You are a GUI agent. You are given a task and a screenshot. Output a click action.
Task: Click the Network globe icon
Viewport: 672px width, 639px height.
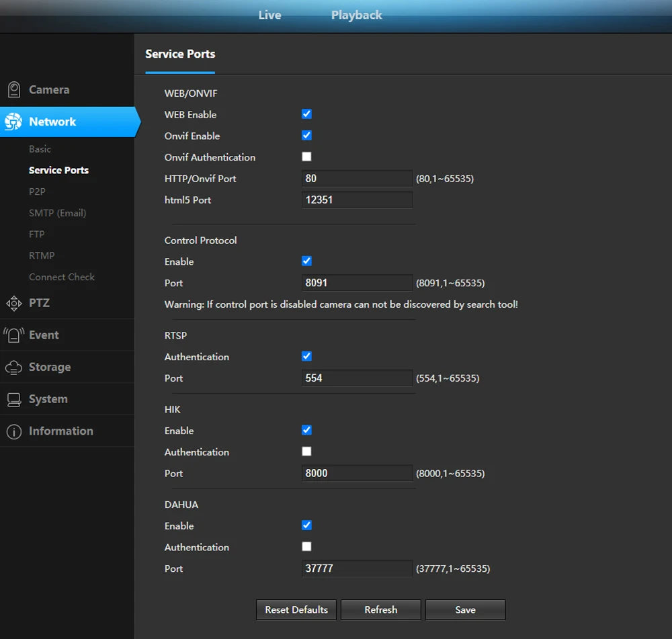pos(13,122)
